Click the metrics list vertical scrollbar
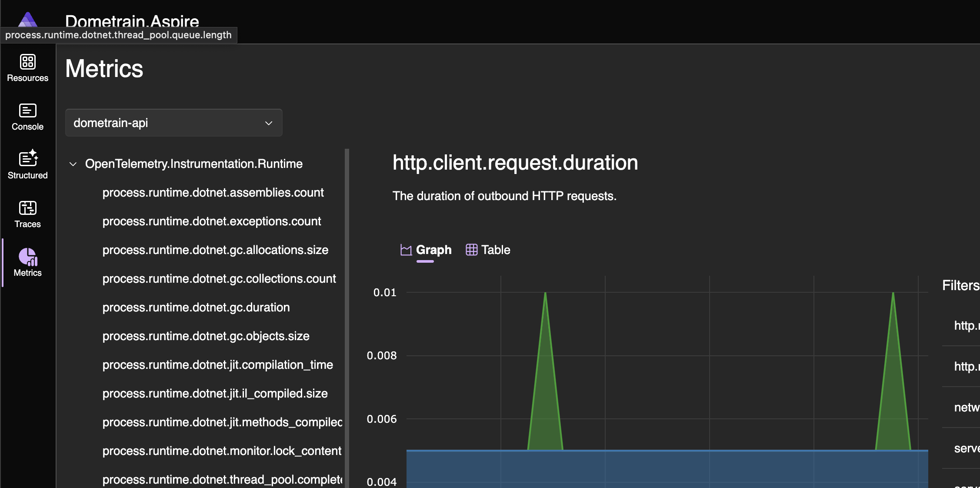Image resolution: width=980 pixels, height=488 pixels. pyautogui.click(x=347, y=304)
